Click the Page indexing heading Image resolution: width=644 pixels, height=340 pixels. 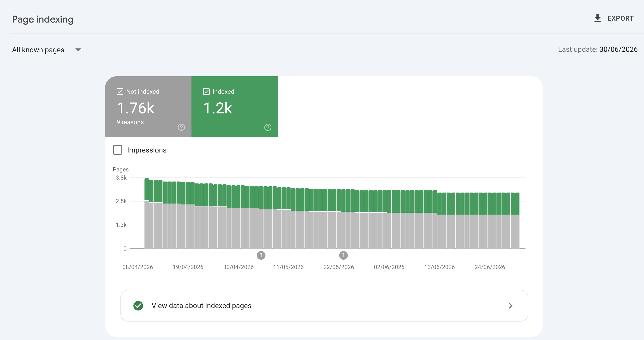[43, 19]
